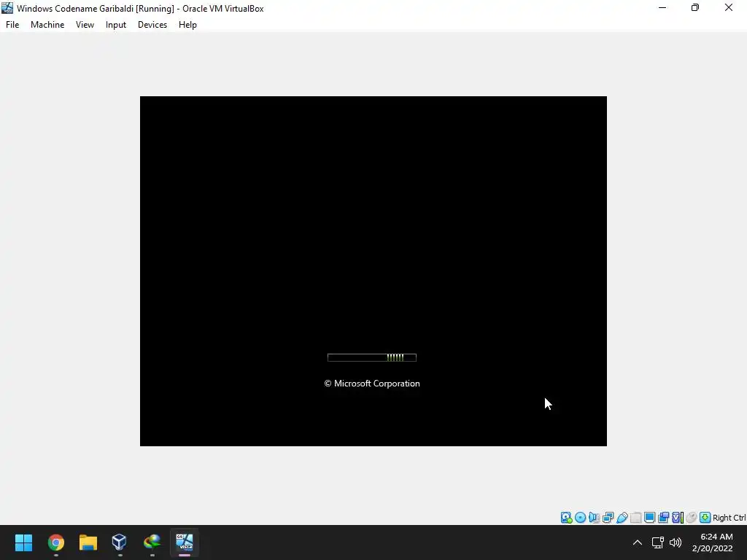The height and width of the screenshot is (560, 747).
Task: Open the File menu
Action: (x=12, y=25)
